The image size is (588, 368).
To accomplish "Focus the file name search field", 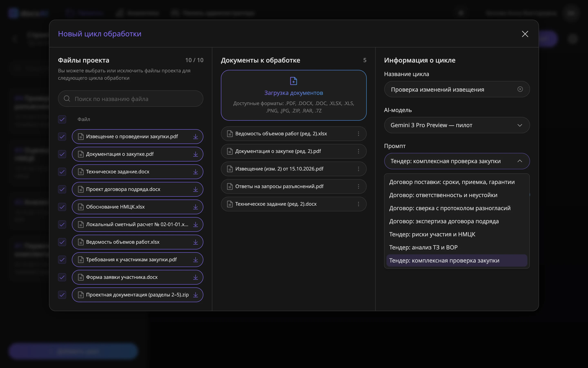I will point(130,99).
